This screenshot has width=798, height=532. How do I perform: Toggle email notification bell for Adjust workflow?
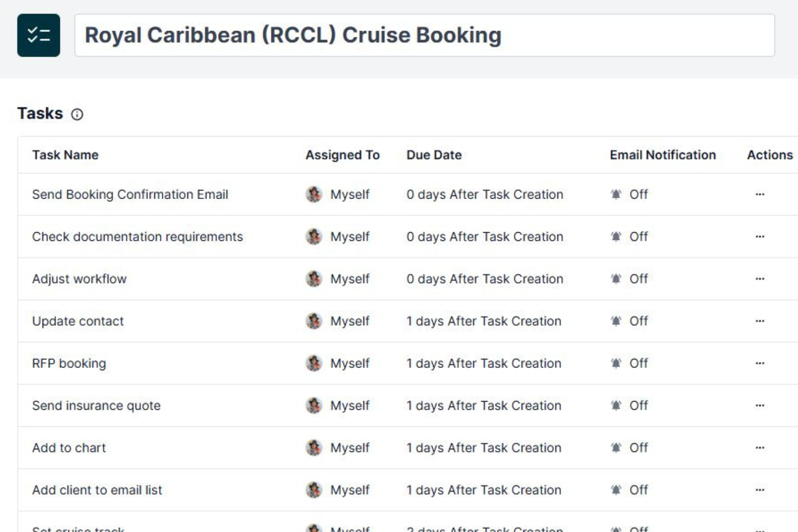pyautogui.click(x=616, y=279)
